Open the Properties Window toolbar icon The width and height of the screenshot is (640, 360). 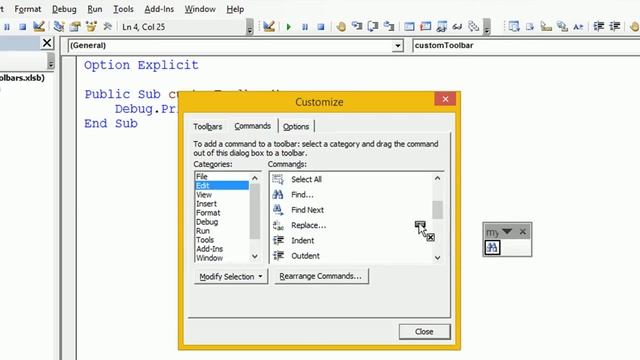(x=75, y=27)
